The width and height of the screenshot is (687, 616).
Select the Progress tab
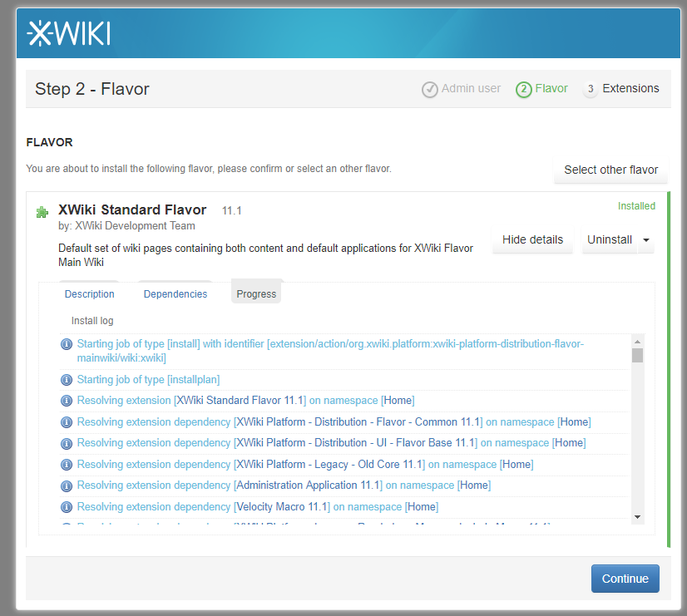pos(256,293)
